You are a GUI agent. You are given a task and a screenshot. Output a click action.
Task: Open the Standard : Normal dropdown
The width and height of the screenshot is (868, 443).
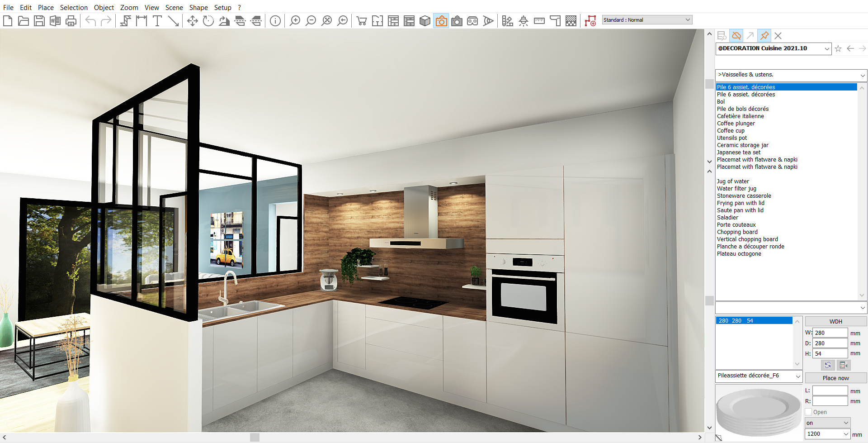point(647,20)
